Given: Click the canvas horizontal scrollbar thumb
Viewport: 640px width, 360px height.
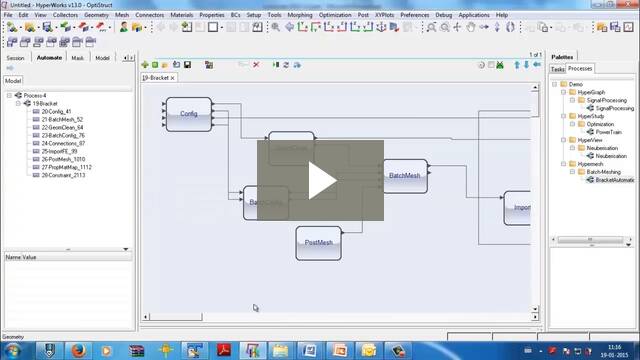Looking at the screenshot, I should point(176,316).
